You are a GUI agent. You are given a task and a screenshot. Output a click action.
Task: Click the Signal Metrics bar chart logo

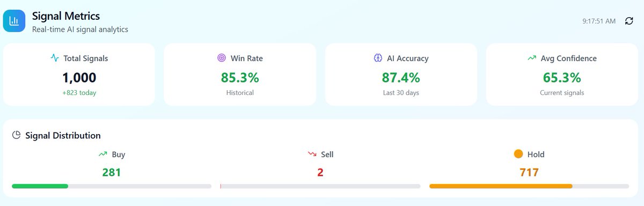(x=14, y=21)
